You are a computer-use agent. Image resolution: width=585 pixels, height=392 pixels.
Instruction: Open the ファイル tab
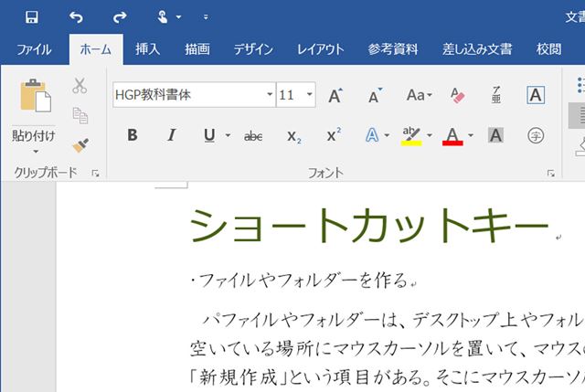[34, 49]
